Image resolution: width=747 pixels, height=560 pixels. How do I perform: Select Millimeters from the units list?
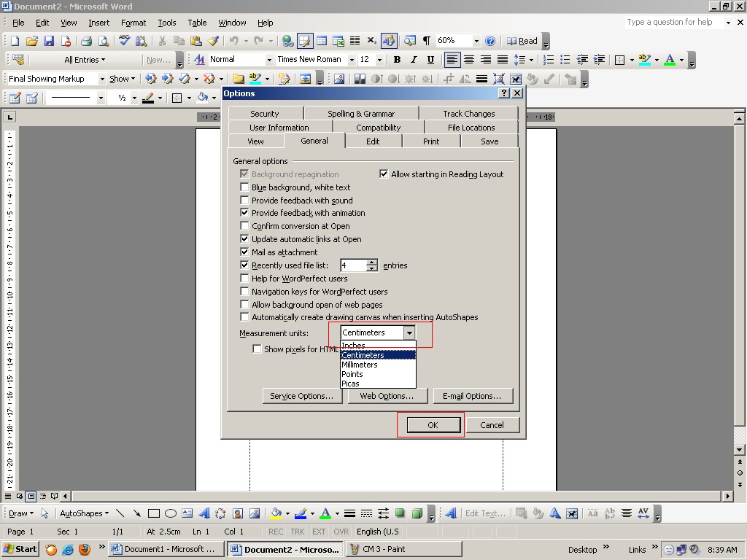coord(379,365)
